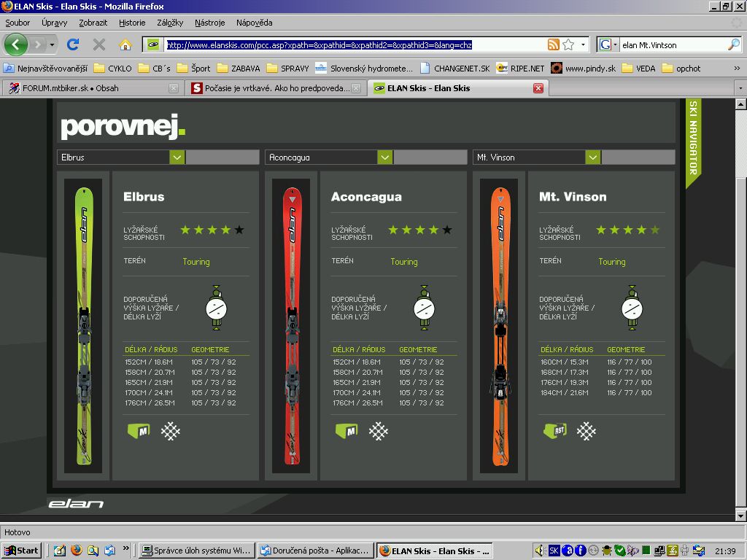The height and width of the screenshot is (560, 747).
Task: Click the Elbrus green ski image
Action: click(x=85, y=326)
